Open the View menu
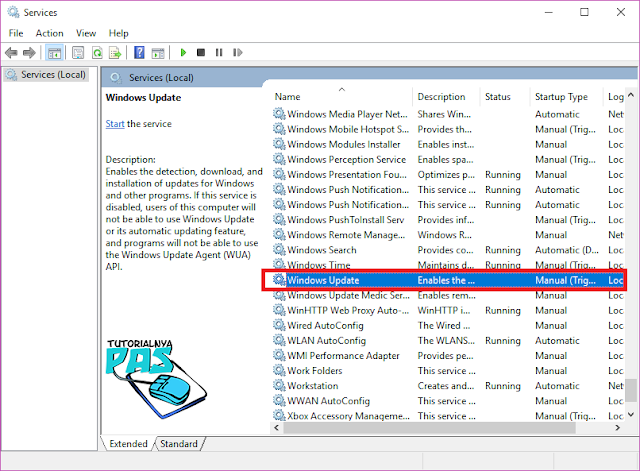The height and width of the screenshot is (471, 640). (86, 33)
